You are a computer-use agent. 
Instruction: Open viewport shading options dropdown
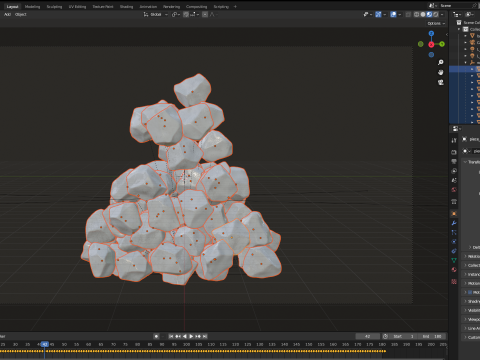coord(442,14)
